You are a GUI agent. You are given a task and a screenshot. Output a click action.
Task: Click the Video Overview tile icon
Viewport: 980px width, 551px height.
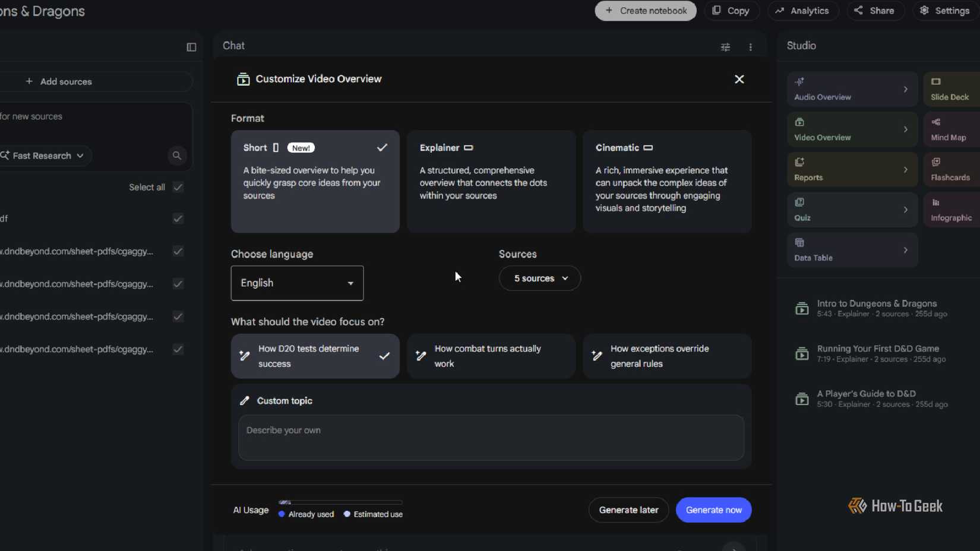[x=799, y=122]
